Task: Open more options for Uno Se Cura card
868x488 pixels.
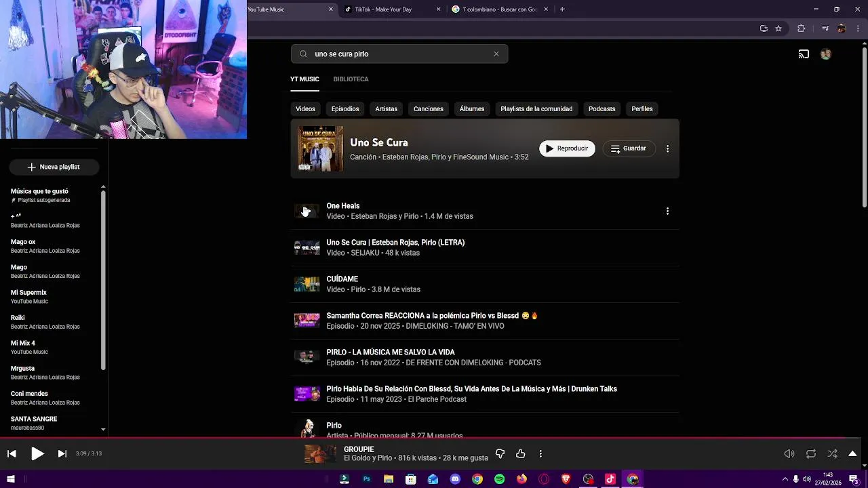Action: [x=667, y=148]
